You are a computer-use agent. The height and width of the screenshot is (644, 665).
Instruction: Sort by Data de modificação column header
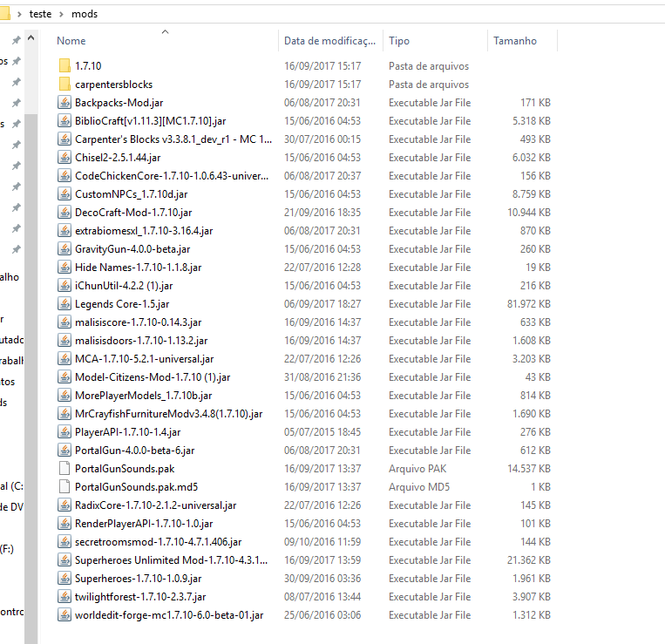point(330,41)
